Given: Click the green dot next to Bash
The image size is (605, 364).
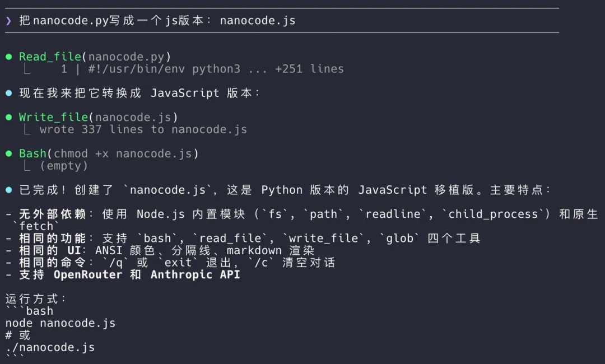Looking at the screenshot, I should [8, 153].
